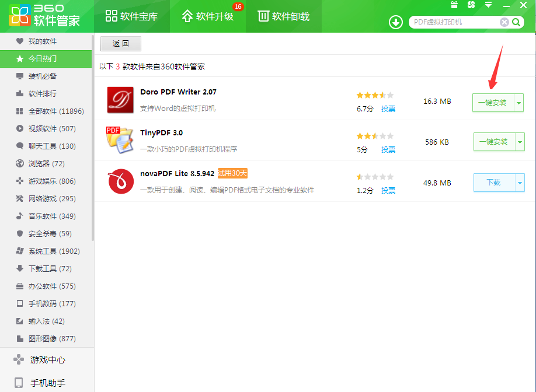This screenshot has width=536, height=392.
Task: Download novaPDF Lite with 下载 button
Action: (x=495, y=183)
